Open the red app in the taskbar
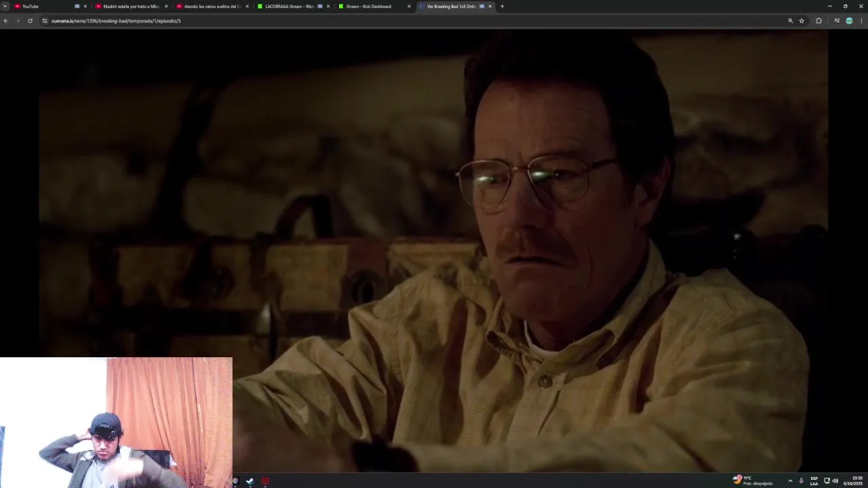 click(265, 481)
